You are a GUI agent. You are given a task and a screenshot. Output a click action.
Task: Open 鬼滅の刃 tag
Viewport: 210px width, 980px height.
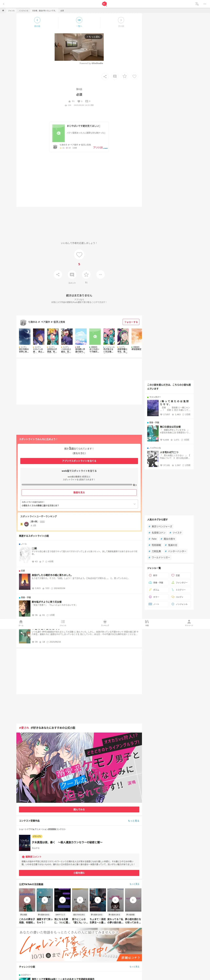click(171, 545)
